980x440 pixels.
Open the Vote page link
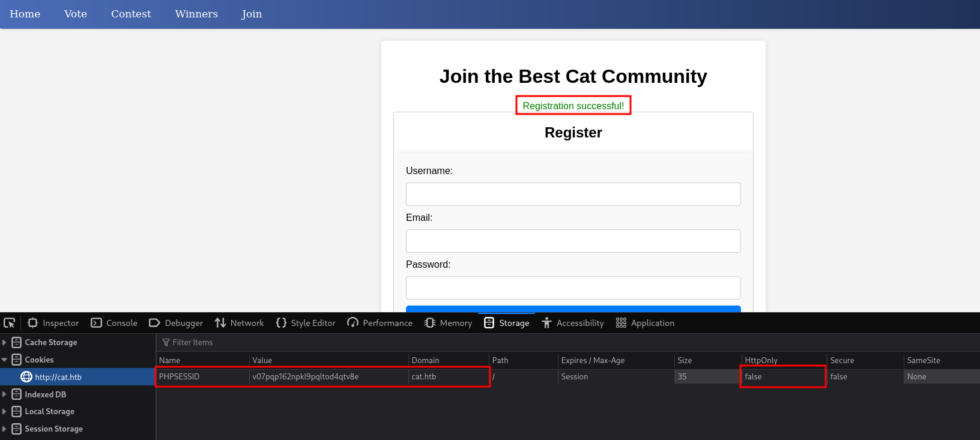pyautogui.click(x=76, y=14)
